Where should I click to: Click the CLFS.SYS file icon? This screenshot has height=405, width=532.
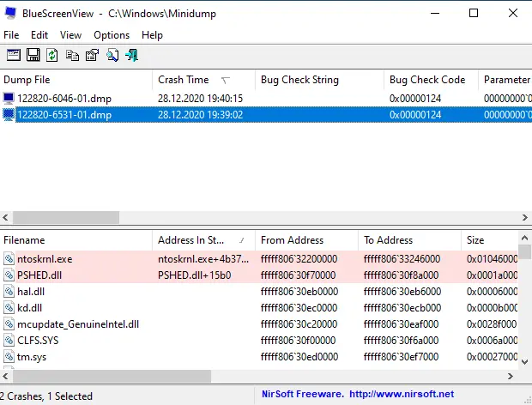tap(9, 340)
